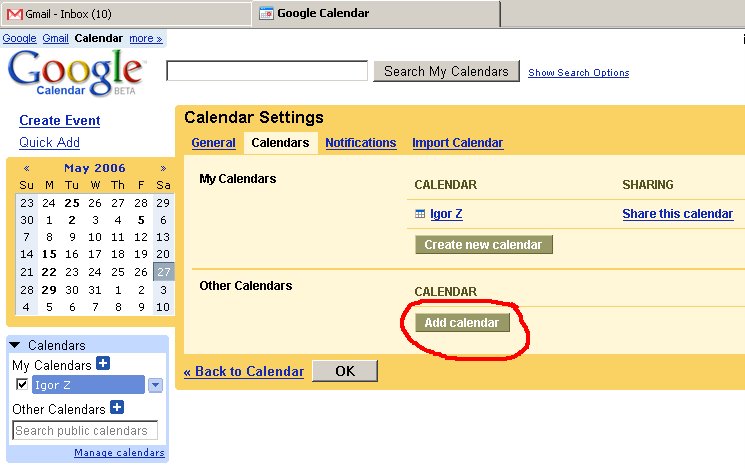
Task: Select date 31 in the mini calendar
Action: click(x=95, y=290)
